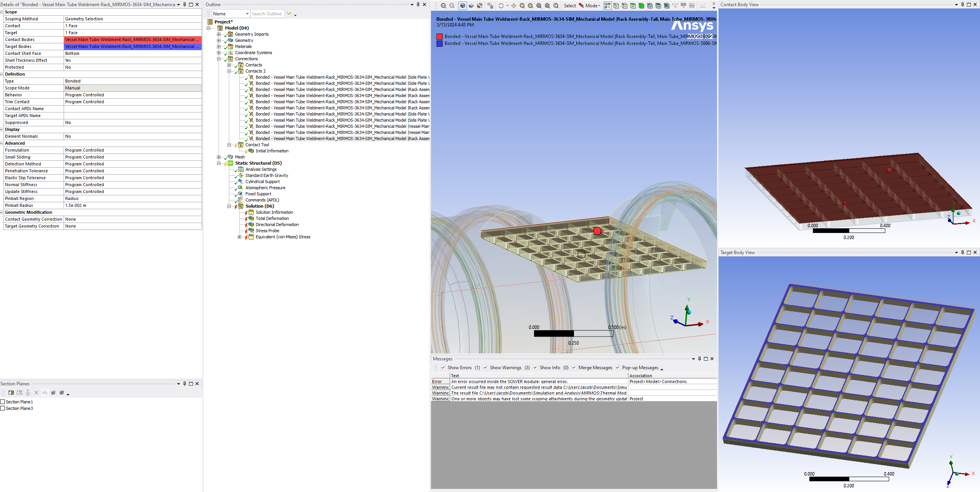Click the XYZ hit point coordinate icon
Viewport: 980px width, 492px height.
675,6
